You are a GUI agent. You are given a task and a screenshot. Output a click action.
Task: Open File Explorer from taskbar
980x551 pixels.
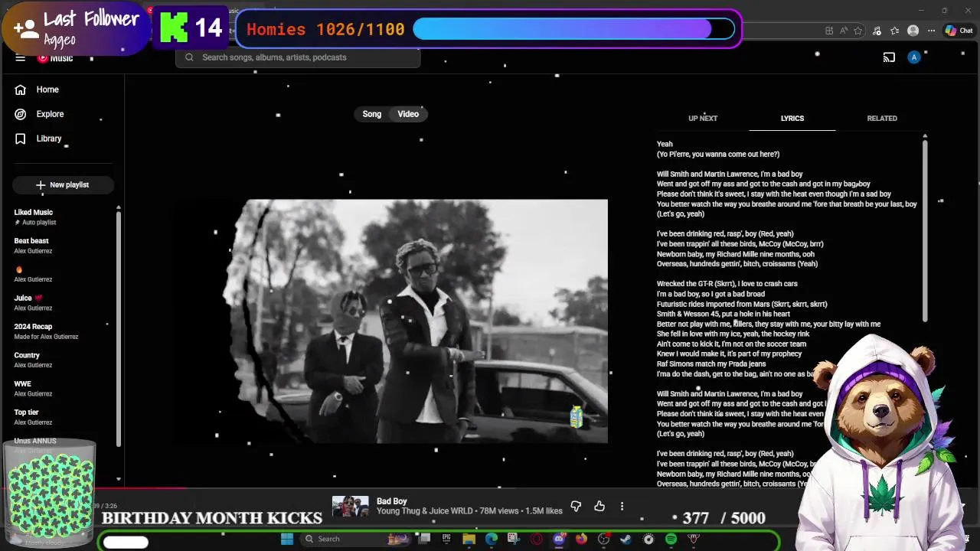tap(469, 539)
